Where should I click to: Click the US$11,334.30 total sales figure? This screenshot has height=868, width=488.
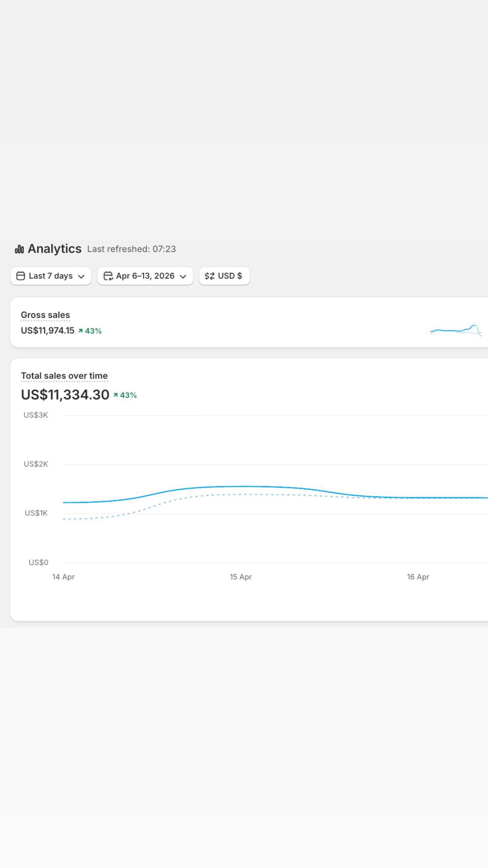pos(65,395)
